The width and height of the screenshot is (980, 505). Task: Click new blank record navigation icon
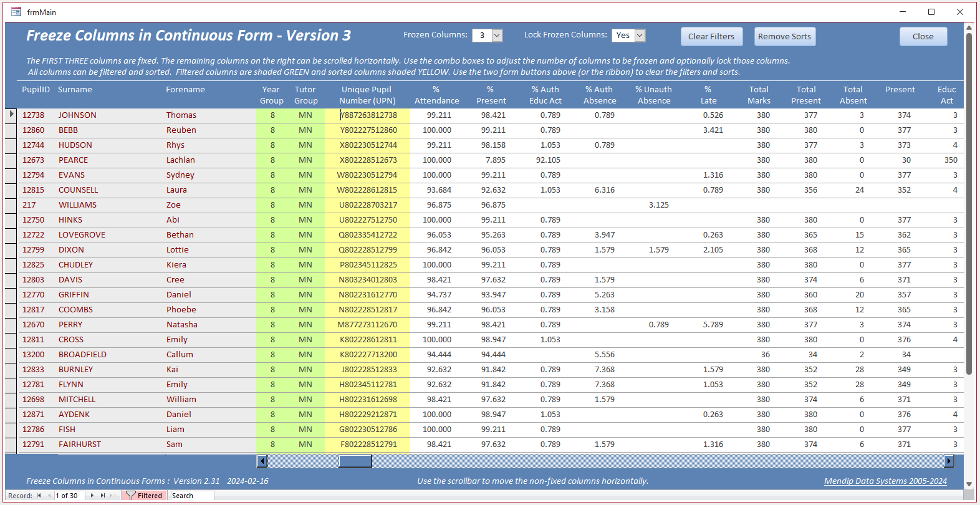(x=112, y=496)
